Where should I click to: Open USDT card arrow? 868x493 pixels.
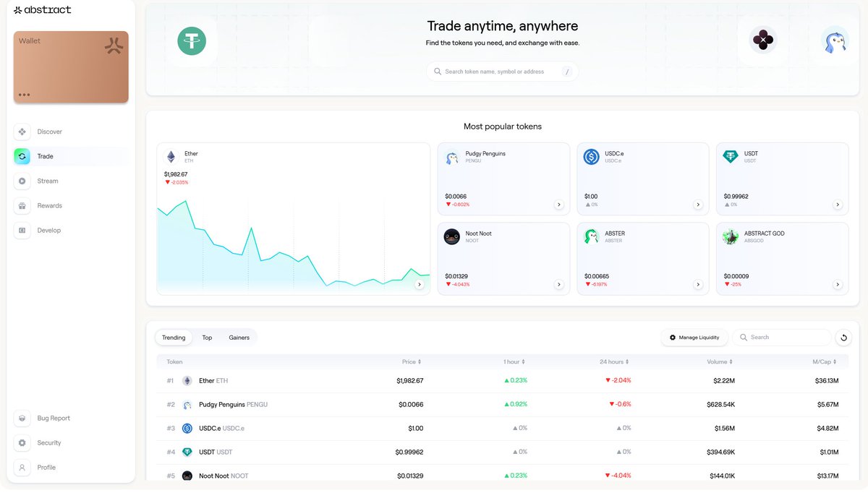[x=838, y=205]
